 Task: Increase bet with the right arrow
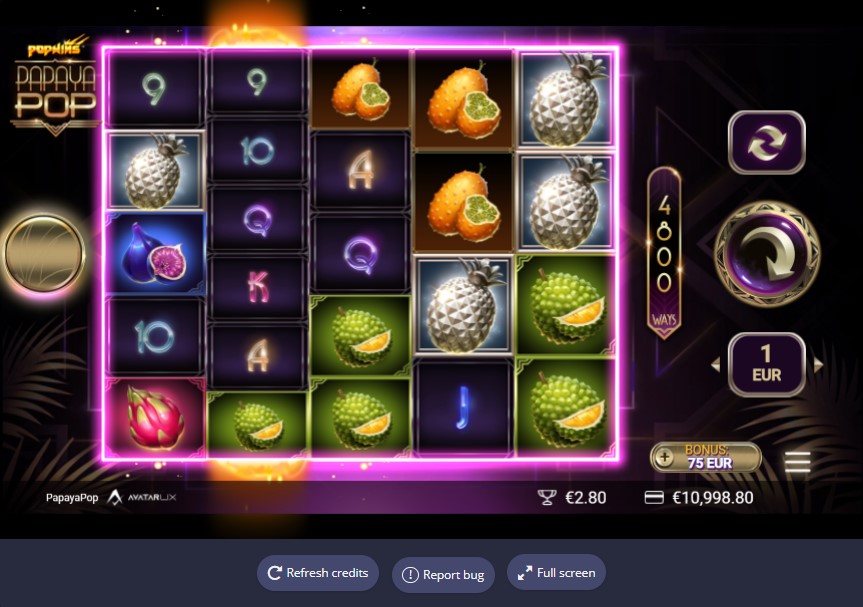[818, 364]
